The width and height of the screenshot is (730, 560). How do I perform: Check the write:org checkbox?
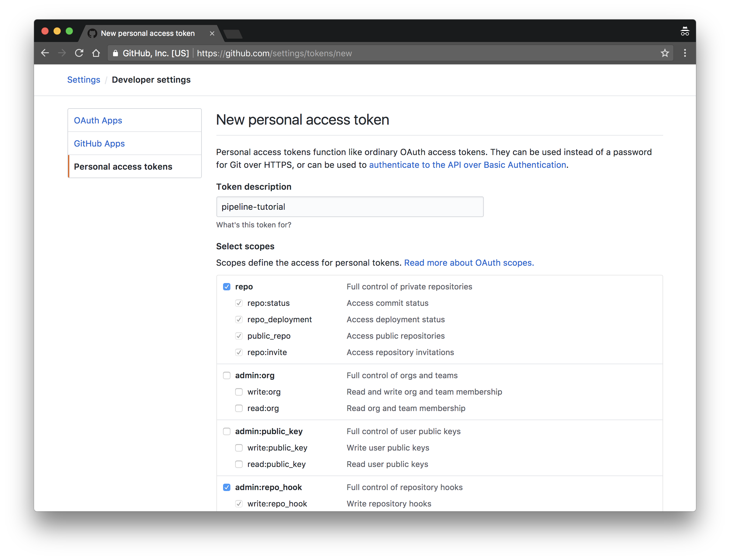[x=239, y=392]
